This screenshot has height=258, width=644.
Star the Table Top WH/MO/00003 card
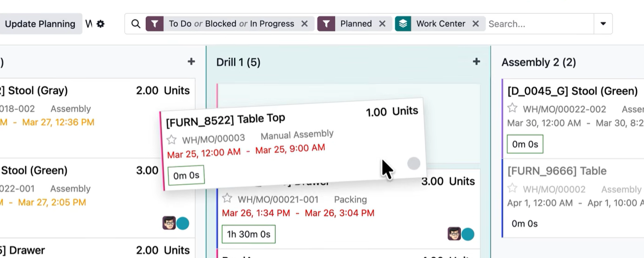click(x=171, y=140)
